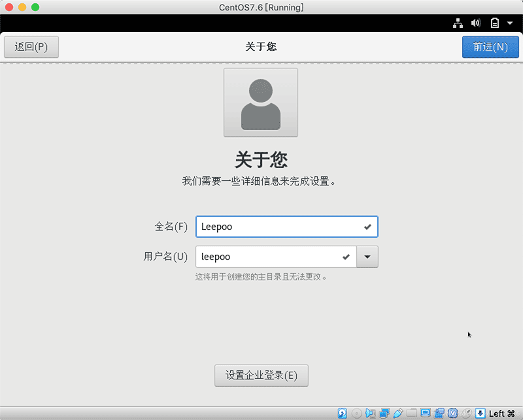523x420 pixels.
Task: Click the network adapters icon in the status bar
Action: point(384,413)
